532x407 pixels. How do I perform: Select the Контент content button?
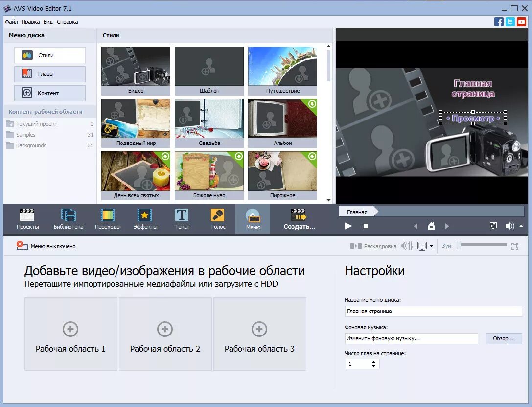click(x=50, y=93)
